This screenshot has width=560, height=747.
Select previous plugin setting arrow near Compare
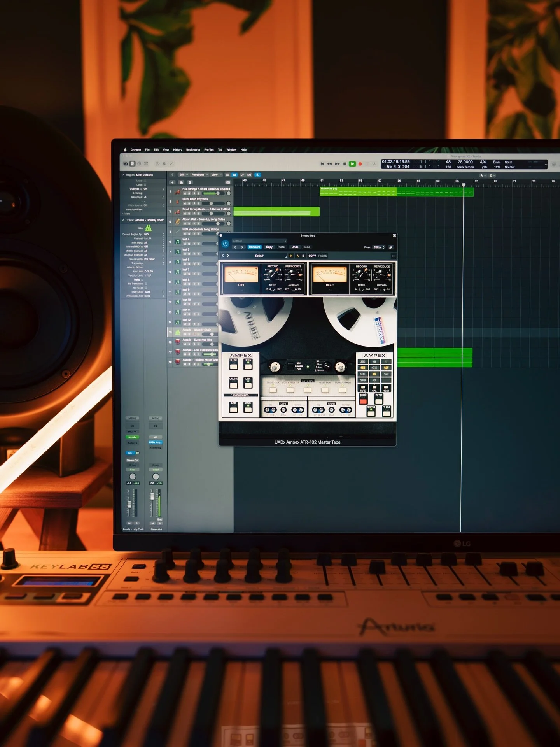tap(235, 247)
